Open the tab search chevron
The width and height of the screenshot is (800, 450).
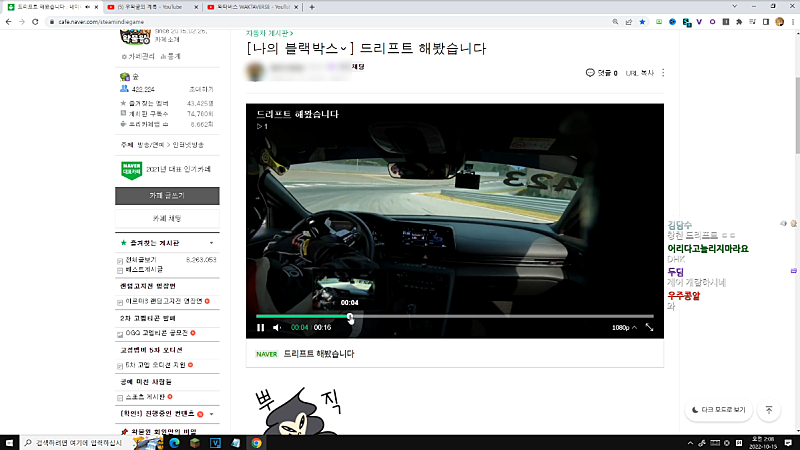(x=734, y=7)
